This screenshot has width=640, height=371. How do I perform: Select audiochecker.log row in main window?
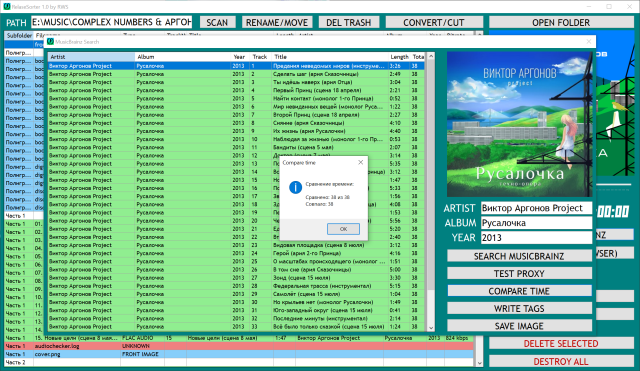point(239,346)
